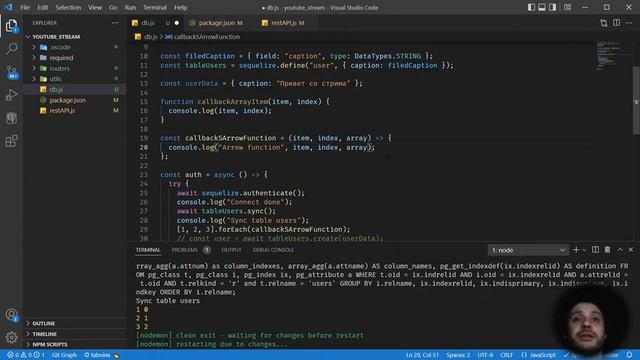Click 'Spaces: 2' indentation setting

point(458,355)
